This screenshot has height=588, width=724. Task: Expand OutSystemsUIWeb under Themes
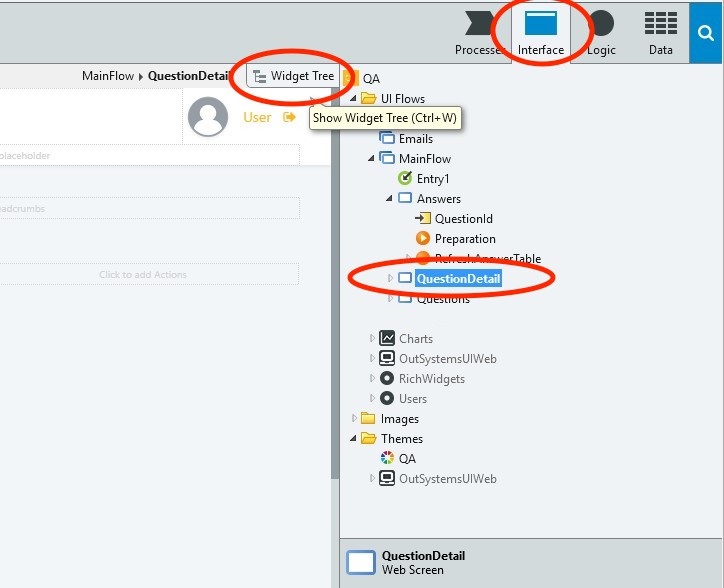(372, 478)
